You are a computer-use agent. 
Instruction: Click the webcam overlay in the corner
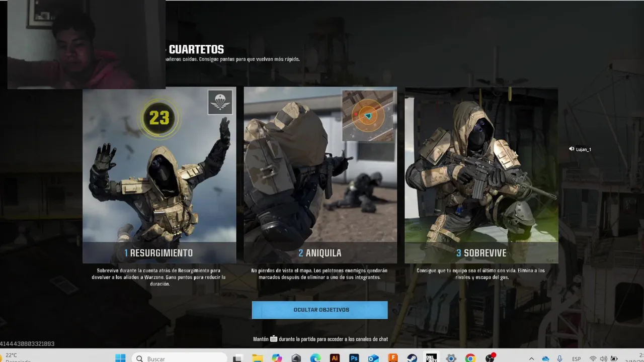tap(86, 44)
